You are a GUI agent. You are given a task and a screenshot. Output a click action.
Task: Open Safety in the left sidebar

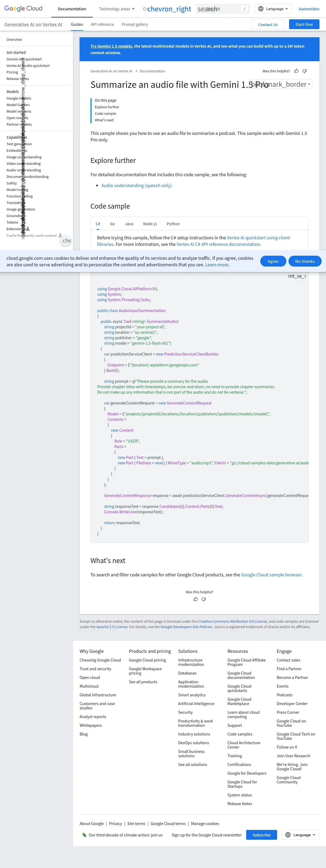(x=11, y=183)
